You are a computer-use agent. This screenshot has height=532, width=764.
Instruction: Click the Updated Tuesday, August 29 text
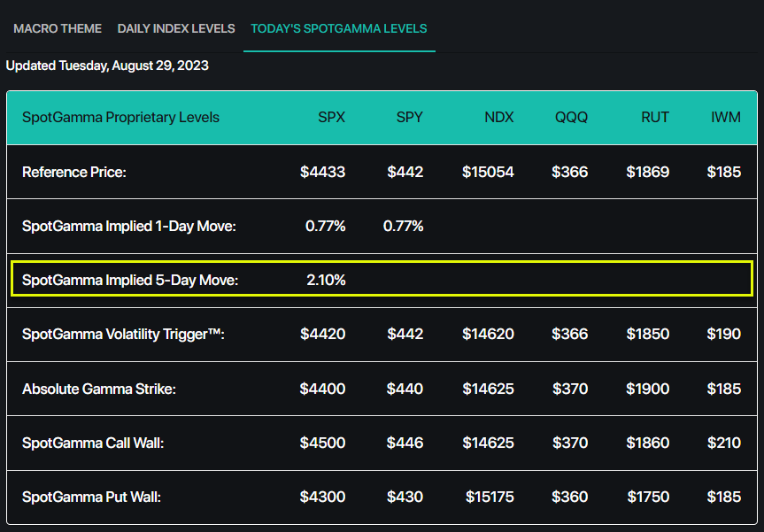pyautogui.click(x=109, y=66)
